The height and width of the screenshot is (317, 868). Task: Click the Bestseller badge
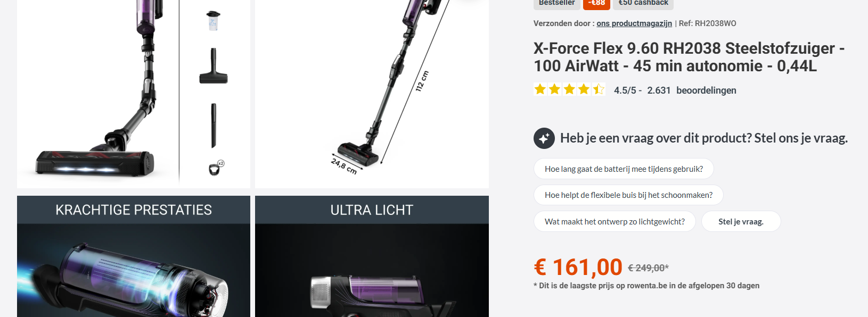click(556, 3)
